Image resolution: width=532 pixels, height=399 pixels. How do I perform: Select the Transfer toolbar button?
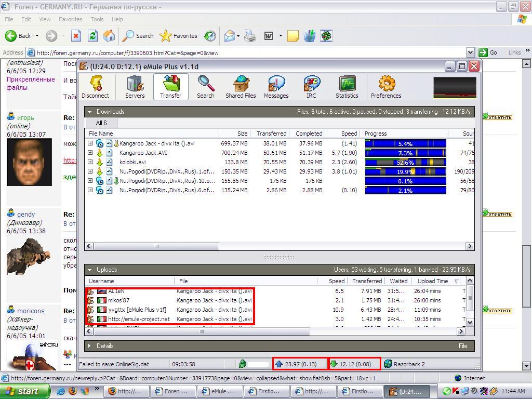tap(170, 87)
